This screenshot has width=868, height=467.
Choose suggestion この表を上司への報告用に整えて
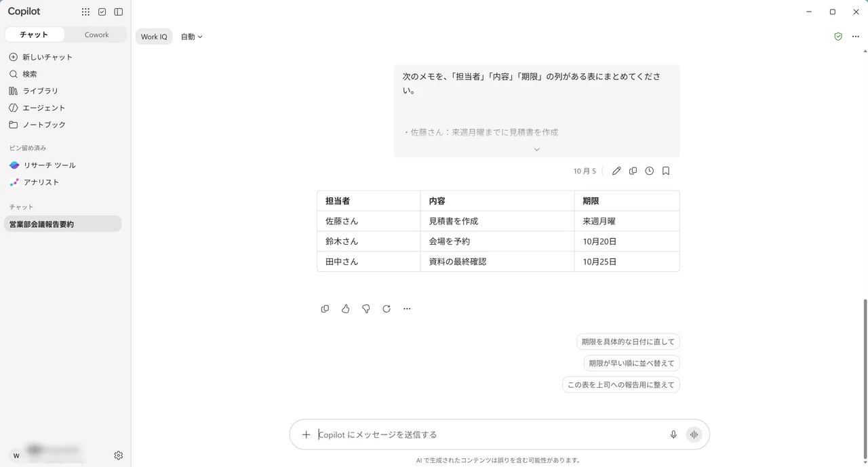point(621,385)
